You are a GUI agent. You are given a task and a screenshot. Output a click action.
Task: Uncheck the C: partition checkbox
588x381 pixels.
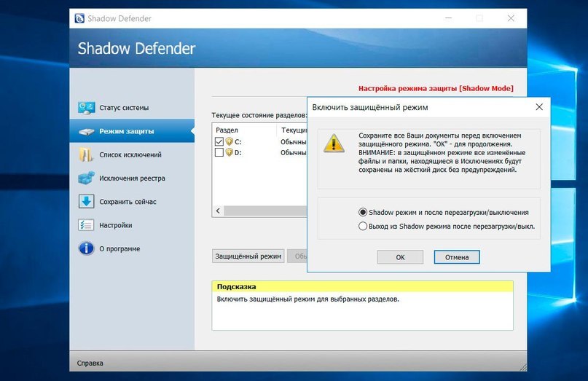[x=219, y=141]
